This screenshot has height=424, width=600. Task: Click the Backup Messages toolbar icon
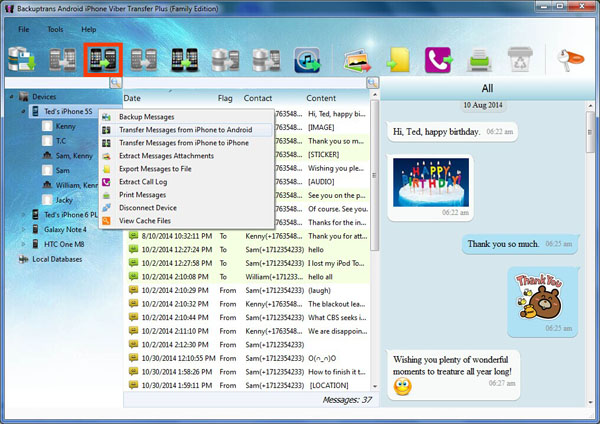pyautogui.click(x=22, y=59)
